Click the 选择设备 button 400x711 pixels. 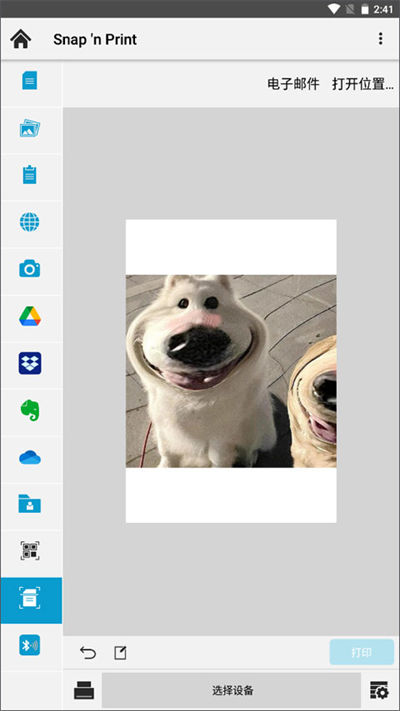[x=231, y=691]
